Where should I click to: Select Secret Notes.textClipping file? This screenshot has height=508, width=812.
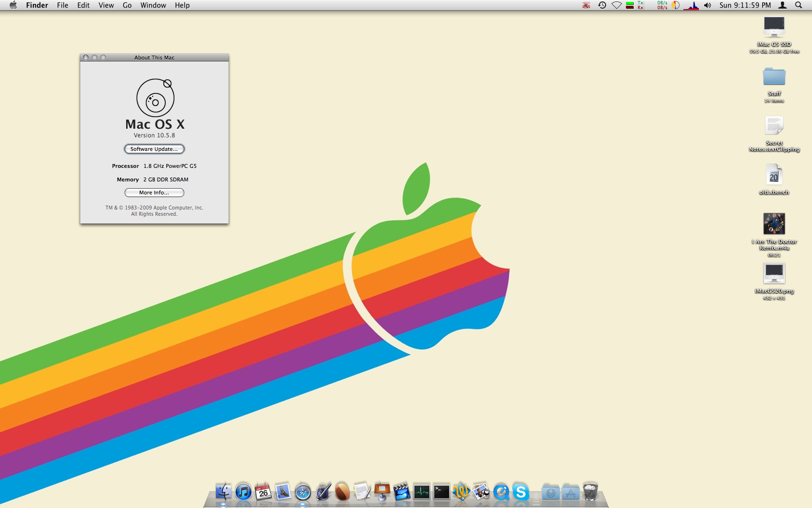pyautogui.click(x=774, y=126)
